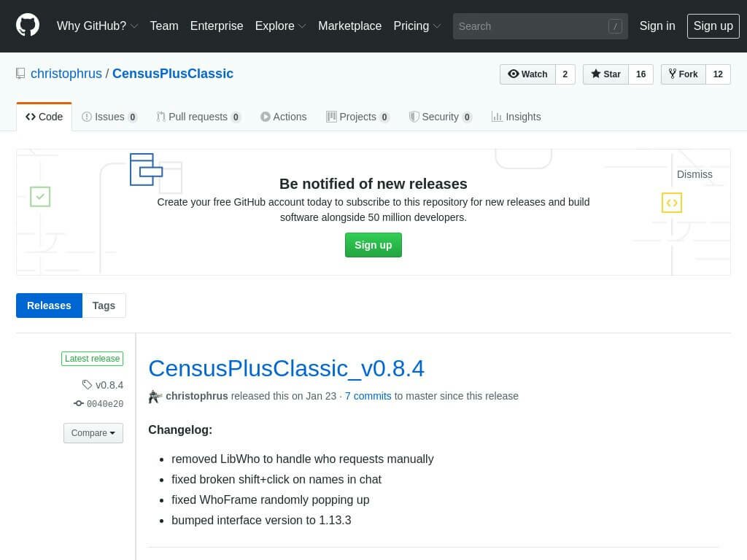
Task: Click the Changelog: heading
Action: tap(180, 429)
